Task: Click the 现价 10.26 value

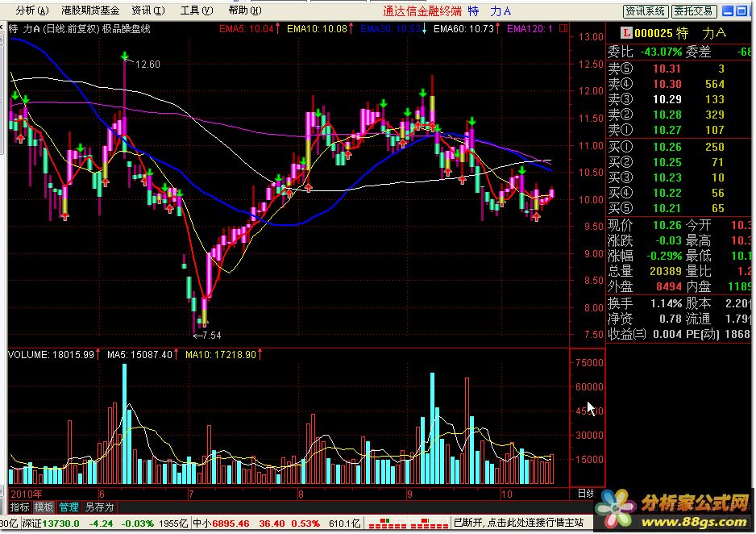Action: pyautogui.click(x=667, y=225)
